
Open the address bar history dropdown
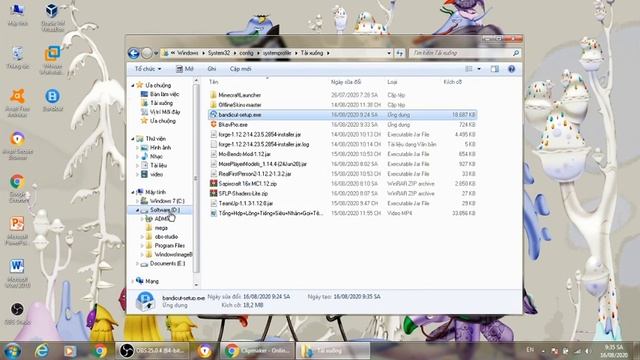pos(389,53)
